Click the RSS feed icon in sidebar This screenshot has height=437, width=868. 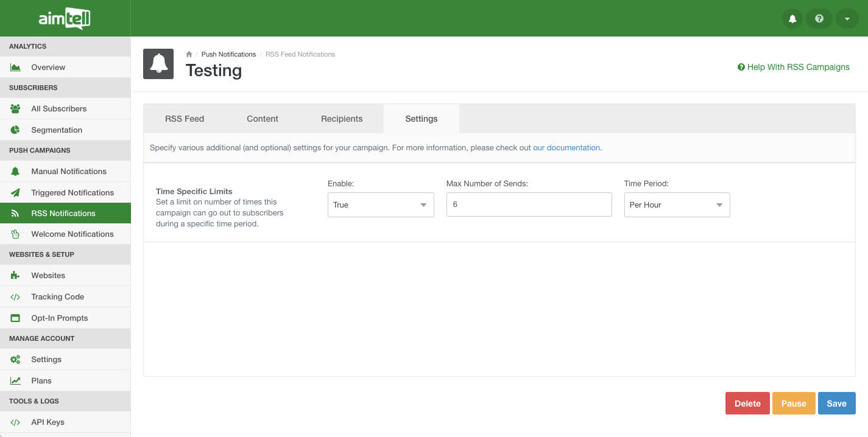[15, 214]
